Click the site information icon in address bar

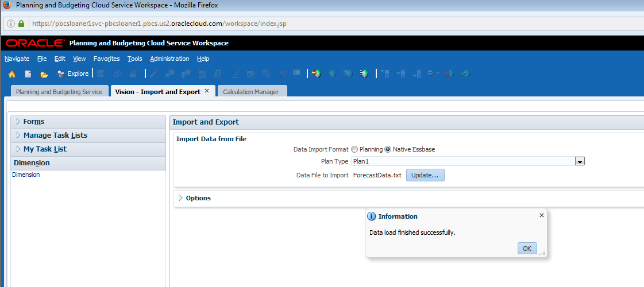point(11,24)
